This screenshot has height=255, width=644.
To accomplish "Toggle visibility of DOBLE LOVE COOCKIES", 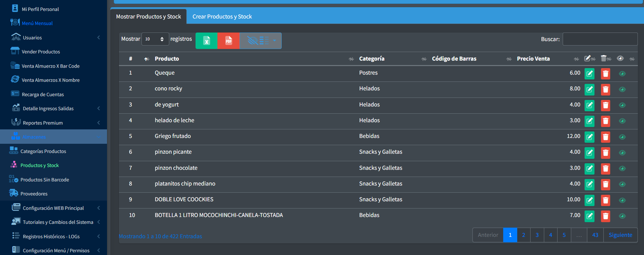I will [x=622, y=200].
